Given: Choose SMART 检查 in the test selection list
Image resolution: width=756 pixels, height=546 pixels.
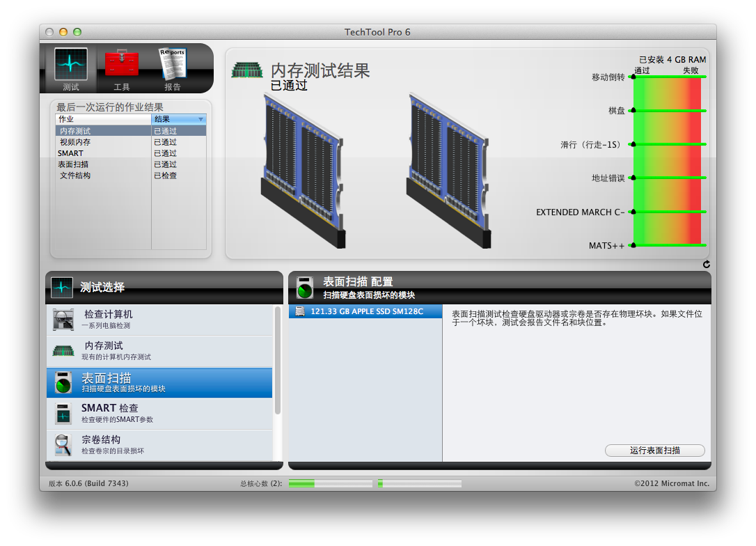Looking at the screenshot, I should 159,414.
